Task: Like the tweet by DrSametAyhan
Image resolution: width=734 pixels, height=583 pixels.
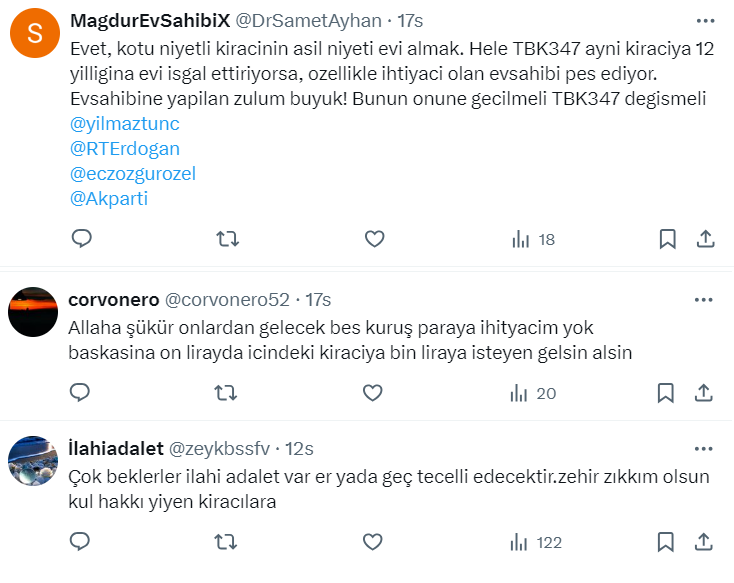Action: [x=373, y=239]
